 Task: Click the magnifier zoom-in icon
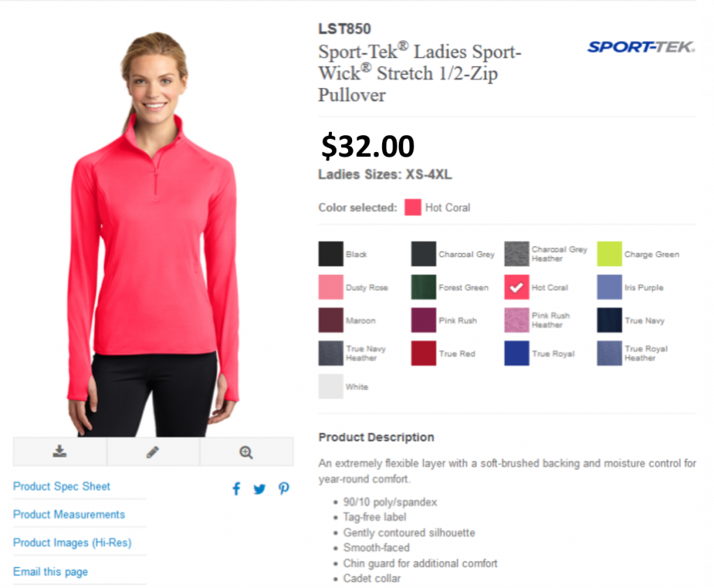click(x=246, y=452)
